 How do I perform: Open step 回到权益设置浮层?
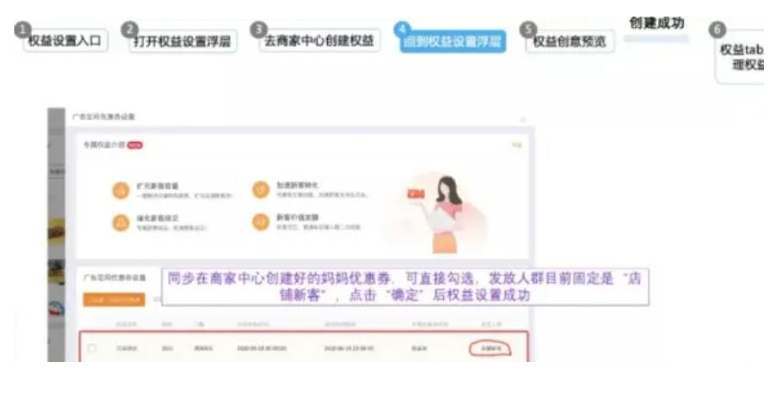click(x=452, y=41)
